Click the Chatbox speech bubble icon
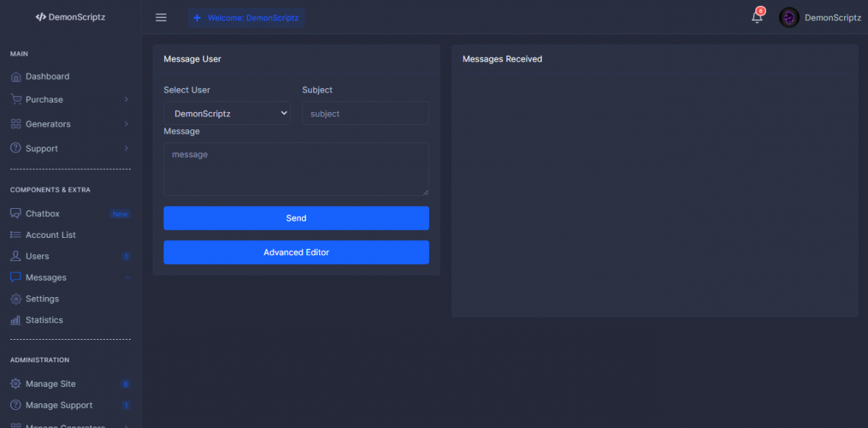Image resolution: width=868 pixels, height=428 pixels. (x=16, y=214)
